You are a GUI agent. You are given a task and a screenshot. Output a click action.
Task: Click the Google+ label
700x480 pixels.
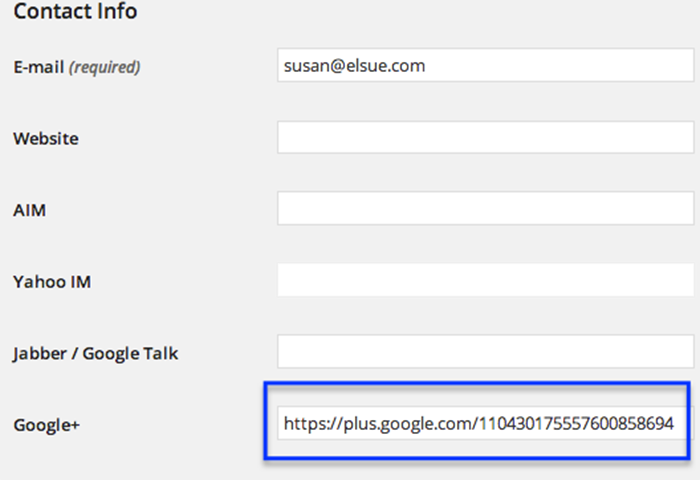coord(46,425)
